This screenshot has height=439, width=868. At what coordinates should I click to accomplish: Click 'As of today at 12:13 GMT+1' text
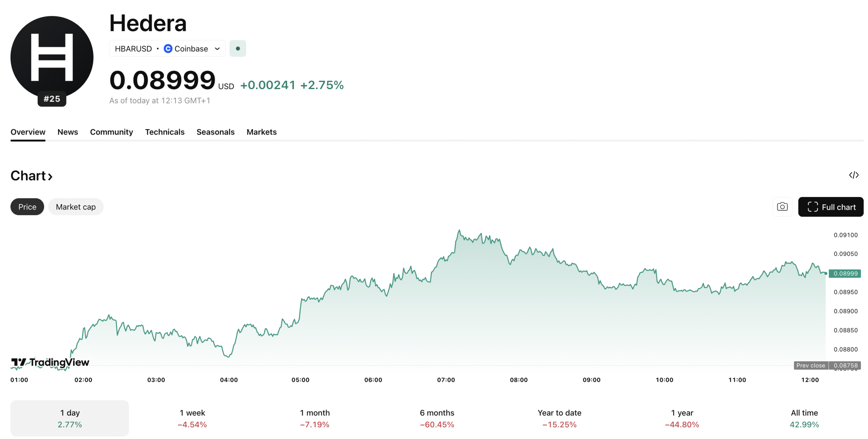[160, 101]
